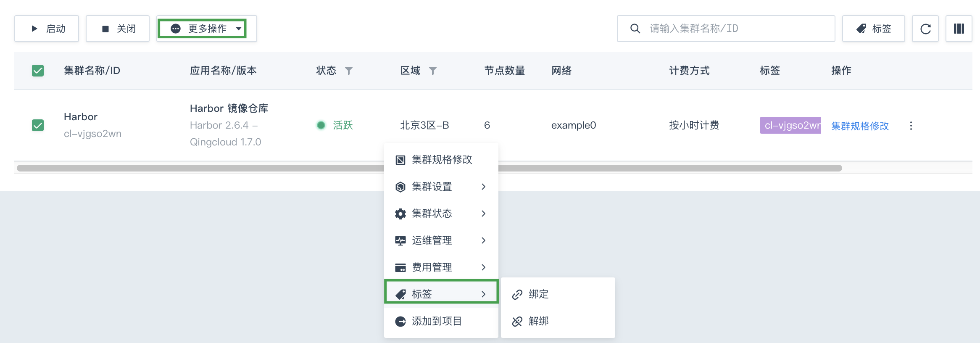This screenshot has height=343, width=980.
Task: Open the three-dot row actions menu
Action: point(911,125)
